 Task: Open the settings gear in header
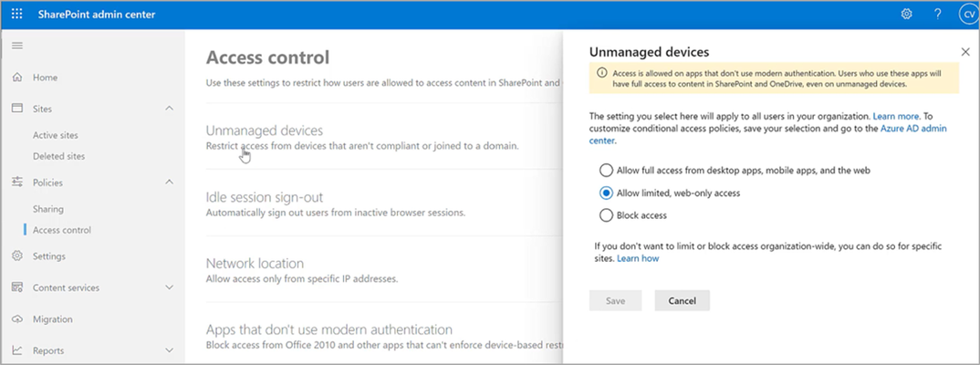(x=906, y=15)
